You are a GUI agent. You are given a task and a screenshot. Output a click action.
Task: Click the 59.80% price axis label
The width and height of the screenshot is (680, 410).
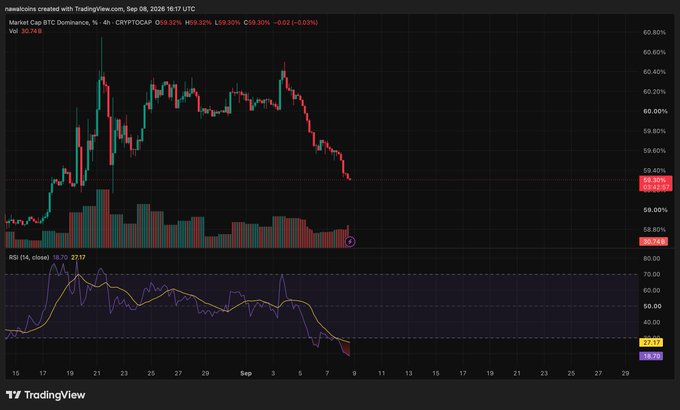(654, 131)
